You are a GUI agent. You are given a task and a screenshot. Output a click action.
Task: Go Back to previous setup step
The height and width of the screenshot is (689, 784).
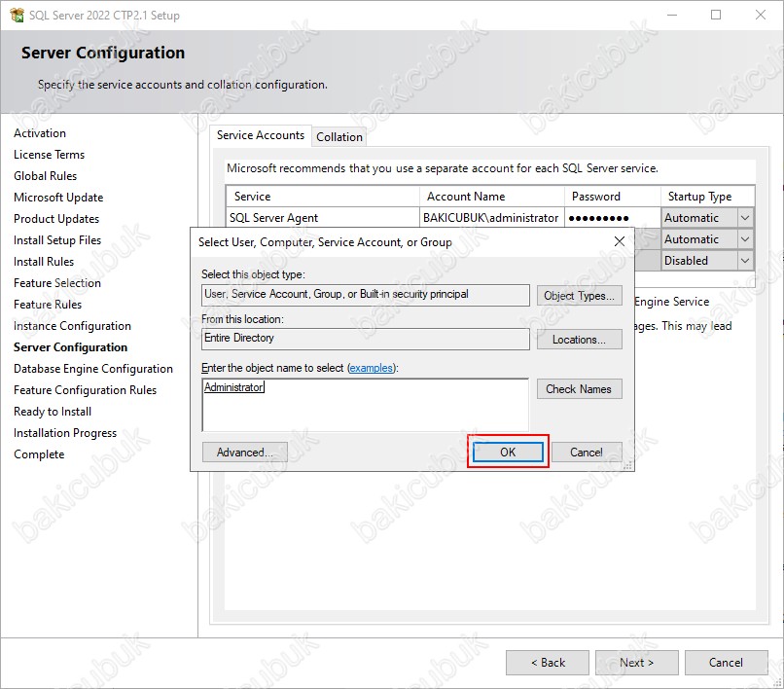click(548, 663)
